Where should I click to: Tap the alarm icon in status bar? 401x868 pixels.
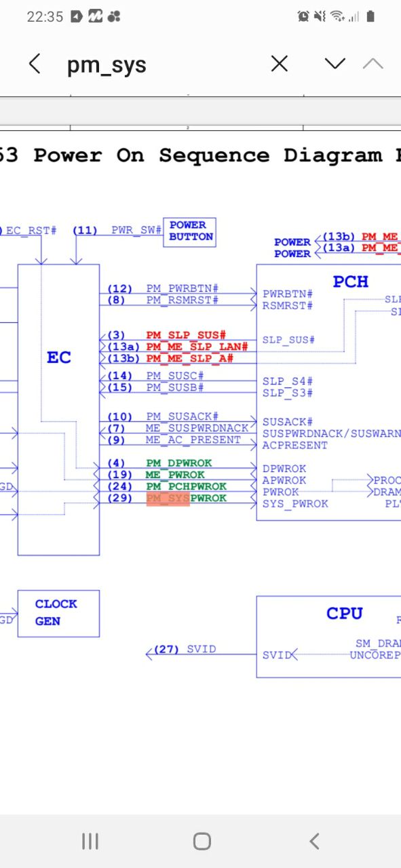[x=303, y=17]
